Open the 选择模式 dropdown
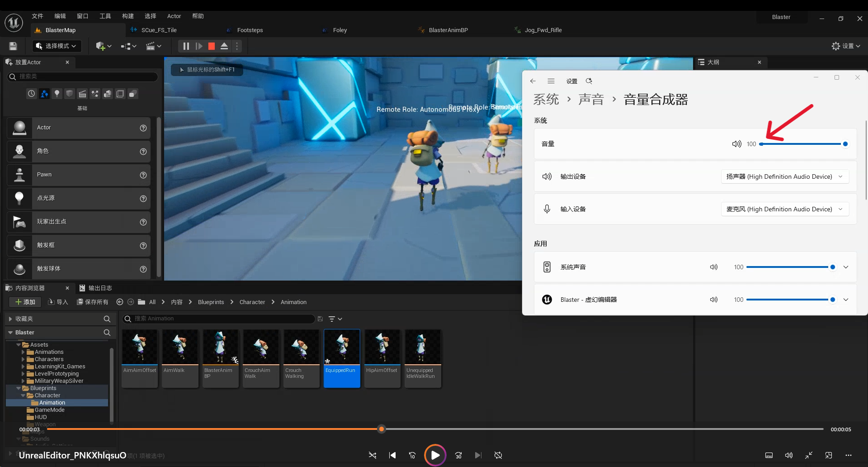 [x=57, y=46]
